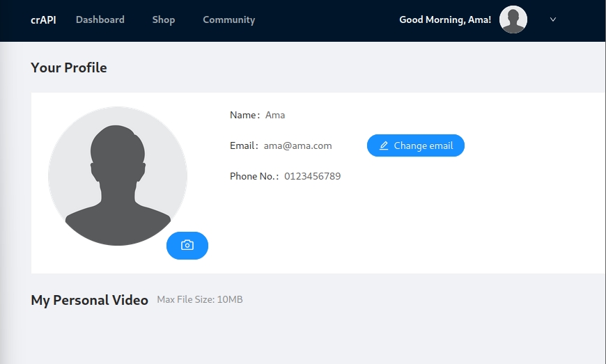The image size is (606, 364).
Task: Click the pencil icon on Change email
Action: point(384,145)
